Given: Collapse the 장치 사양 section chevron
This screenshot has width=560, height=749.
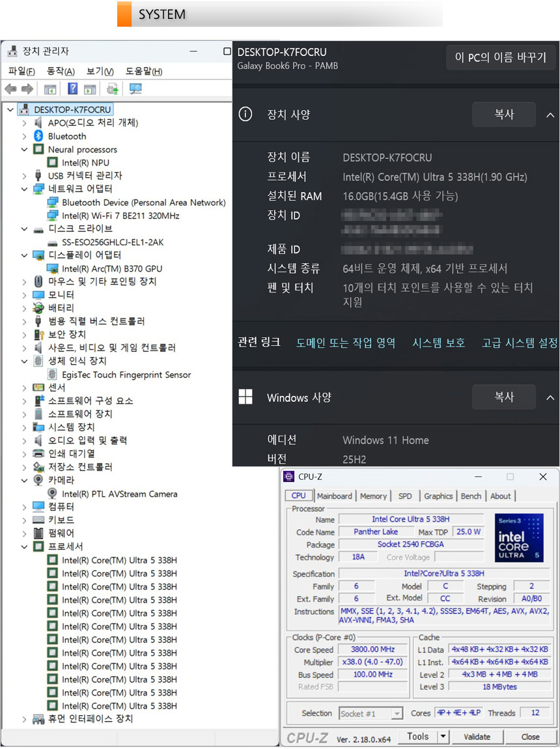Looking at the screenshot, I should point(550,115).
